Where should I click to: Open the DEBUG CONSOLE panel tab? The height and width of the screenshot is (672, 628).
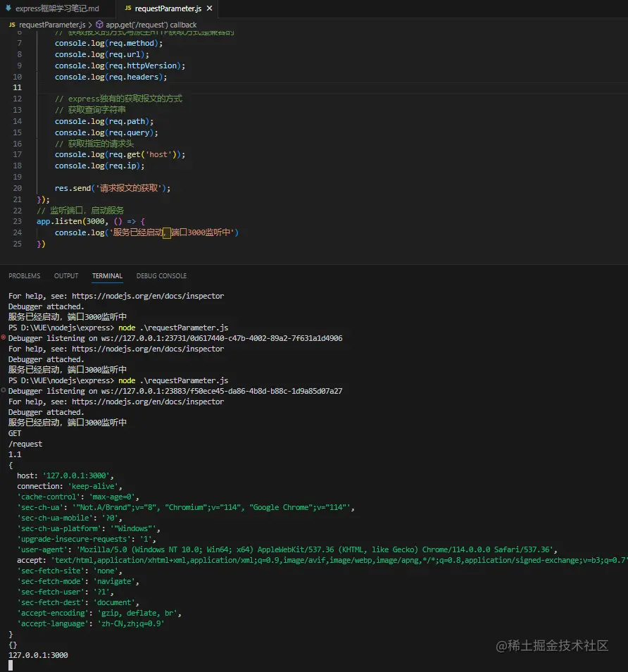tap(161, 276)
